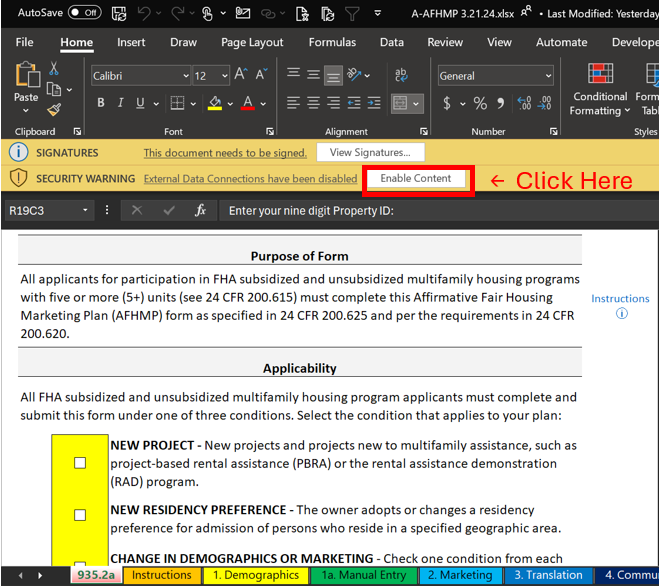Open the Formulas ribbon tab
This screenshot has height=586, width=659.
coord(332,43)
